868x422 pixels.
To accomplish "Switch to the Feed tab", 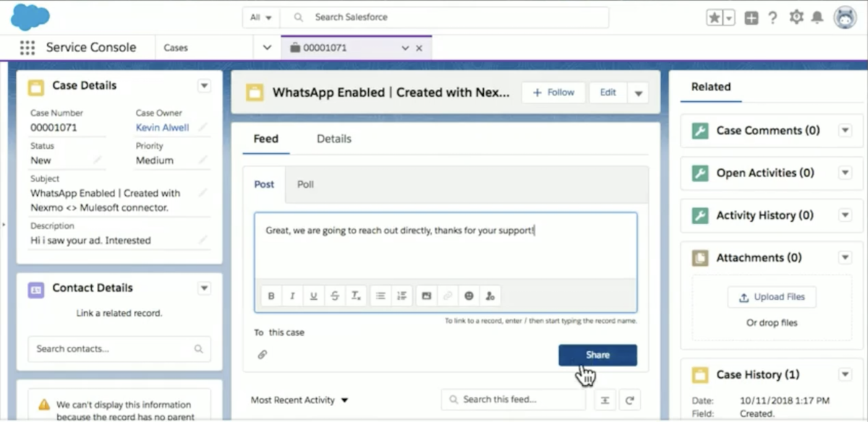I will click(x=265, y=139).
